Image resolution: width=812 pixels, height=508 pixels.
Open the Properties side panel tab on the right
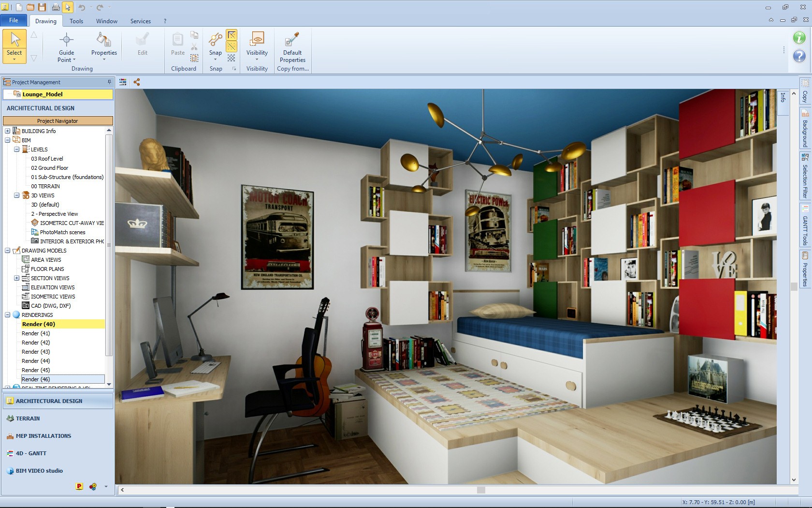tap(805, 269)
